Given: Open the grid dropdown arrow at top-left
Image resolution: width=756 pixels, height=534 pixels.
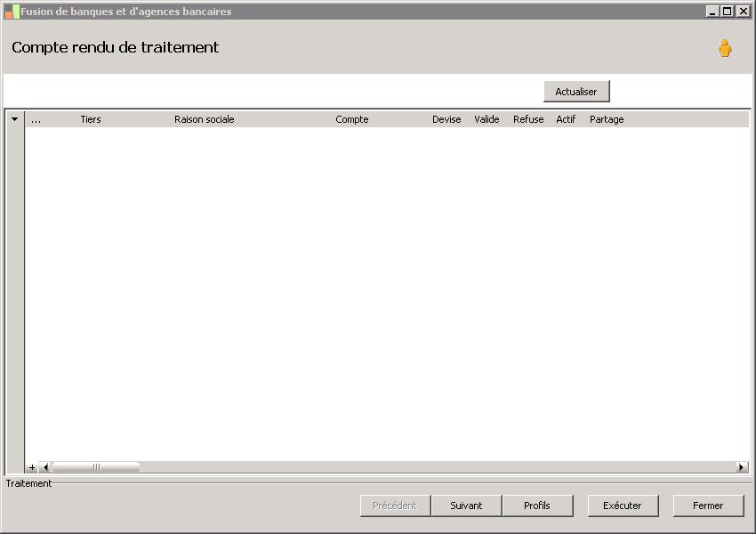Looking at the screenshot, I should (x=14, y=119).
